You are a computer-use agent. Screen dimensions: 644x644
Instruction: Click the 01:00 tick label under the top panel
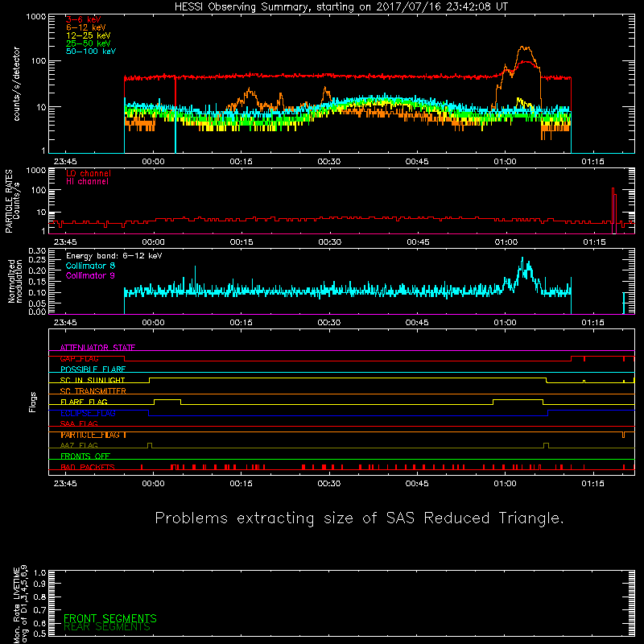505,162
